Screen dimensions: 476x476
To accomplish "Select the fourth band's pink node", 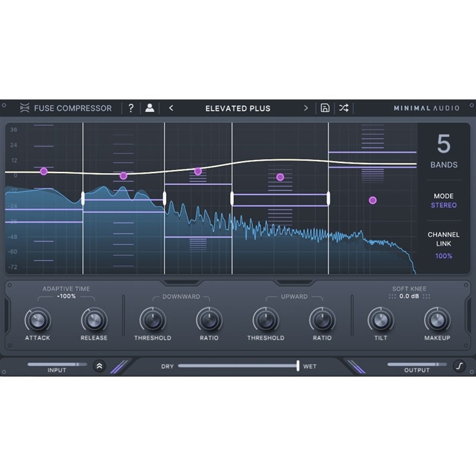I will tap(280, 177).
